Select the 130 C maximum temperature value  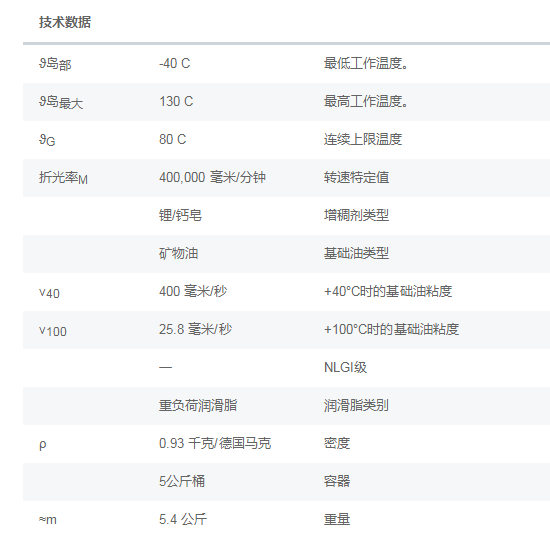pos(176,101)
